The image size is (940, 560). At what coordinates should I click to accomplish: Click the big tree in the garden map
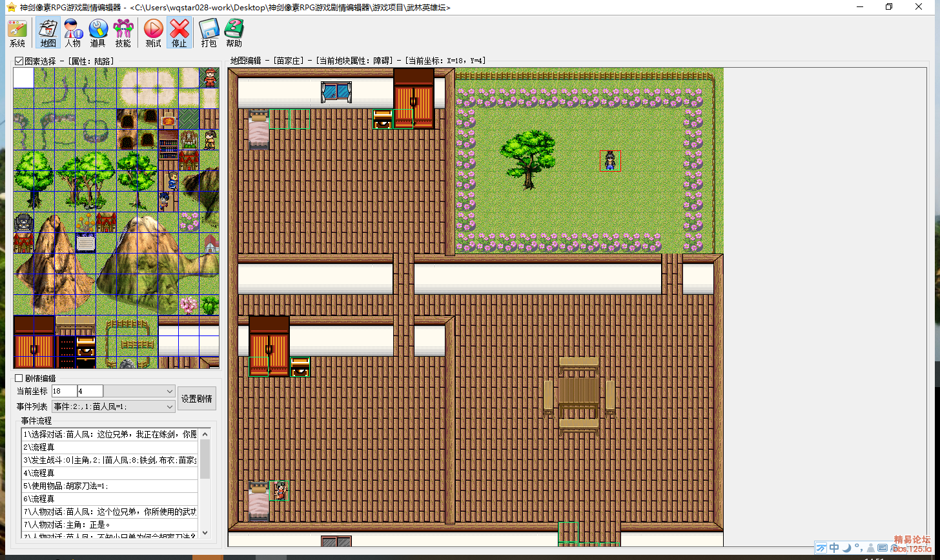coord(527,159)
